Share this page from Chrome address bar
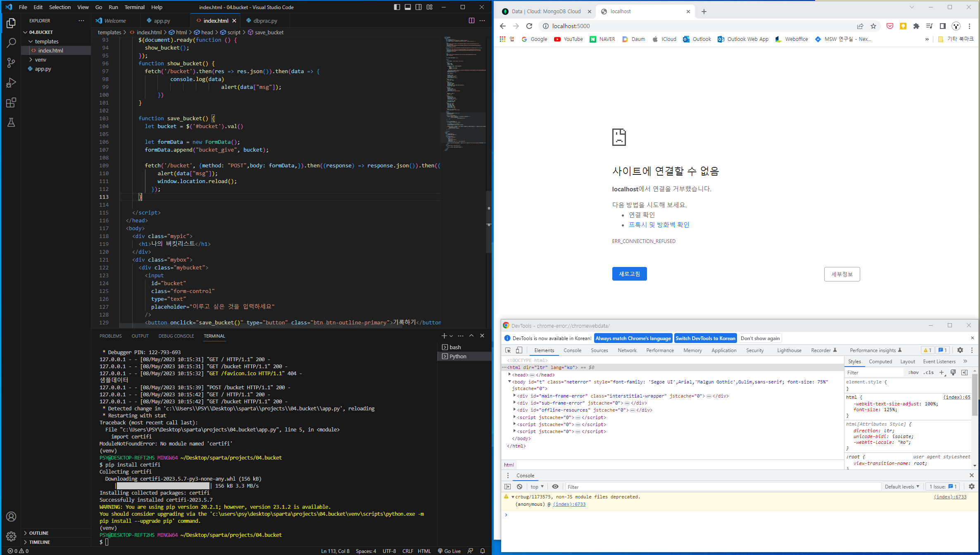Image resolution: width=980 pixels, height=555 pixels. (860, 26)
